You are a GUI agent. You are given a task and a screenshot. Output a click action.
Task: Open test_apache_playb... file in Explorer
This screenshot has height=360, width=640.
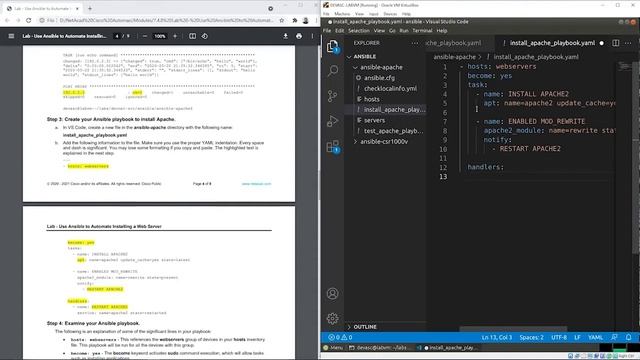pos(393,131)
